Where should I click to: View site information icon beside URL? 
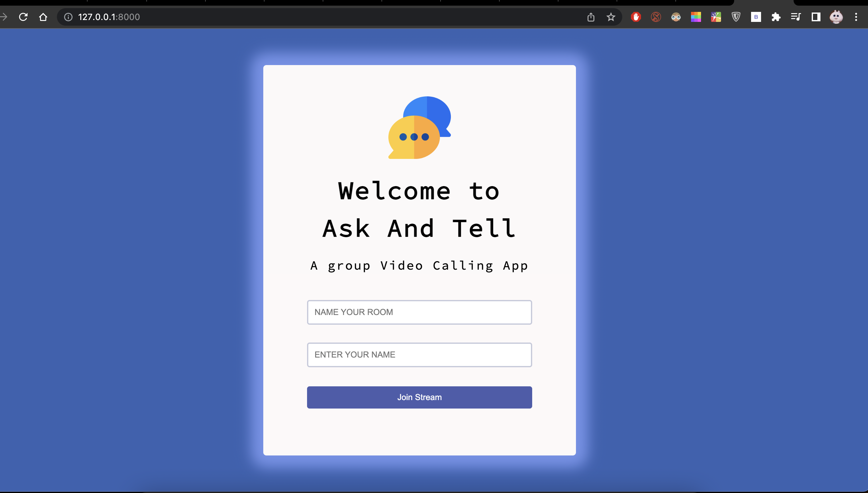[x=68, y=17]
